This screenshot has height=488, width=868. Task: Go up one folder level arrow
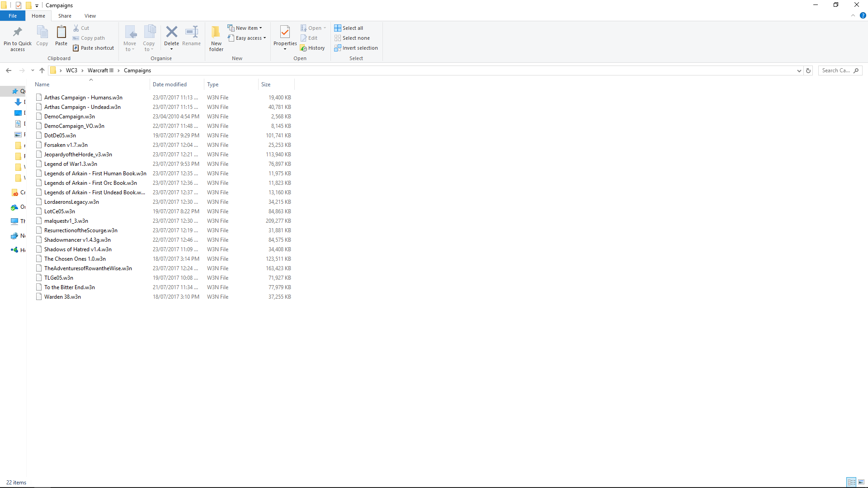coord(42,70)
